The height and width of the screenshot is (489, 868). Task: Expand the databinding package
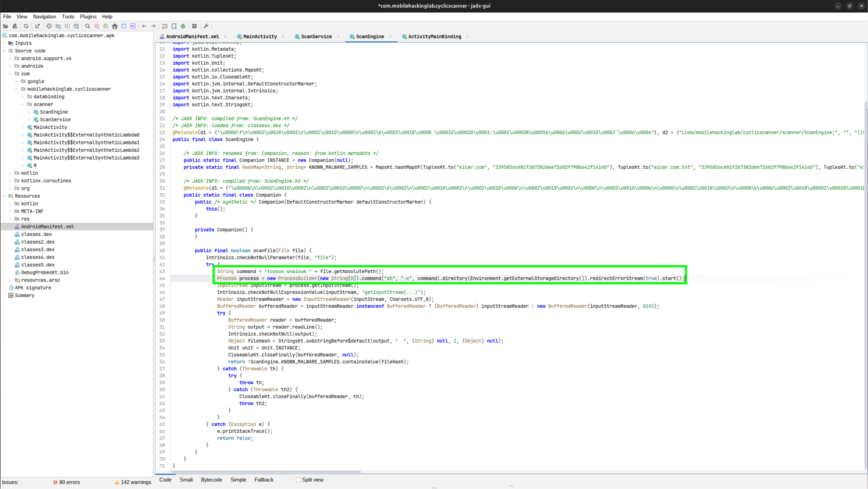pos(23,97)
